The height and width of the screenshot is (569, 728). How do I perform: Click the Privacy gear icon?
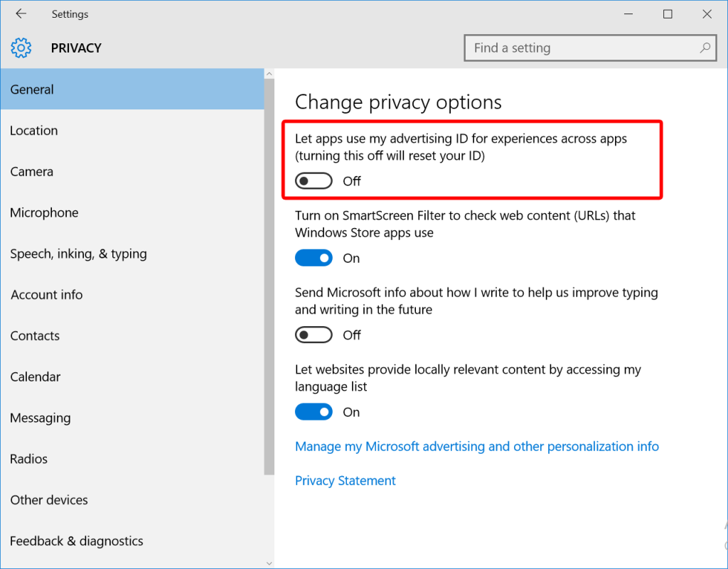point(21,48)
